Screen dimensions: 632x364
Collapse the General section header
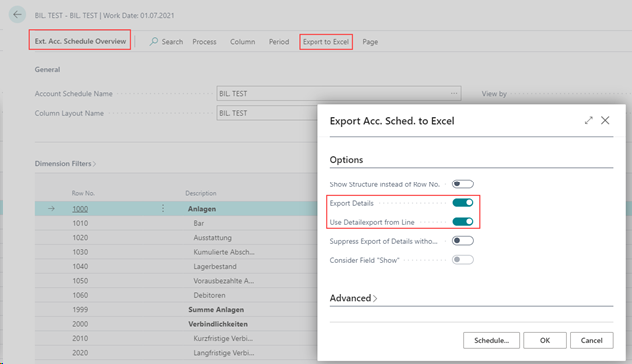coord(47,69)
